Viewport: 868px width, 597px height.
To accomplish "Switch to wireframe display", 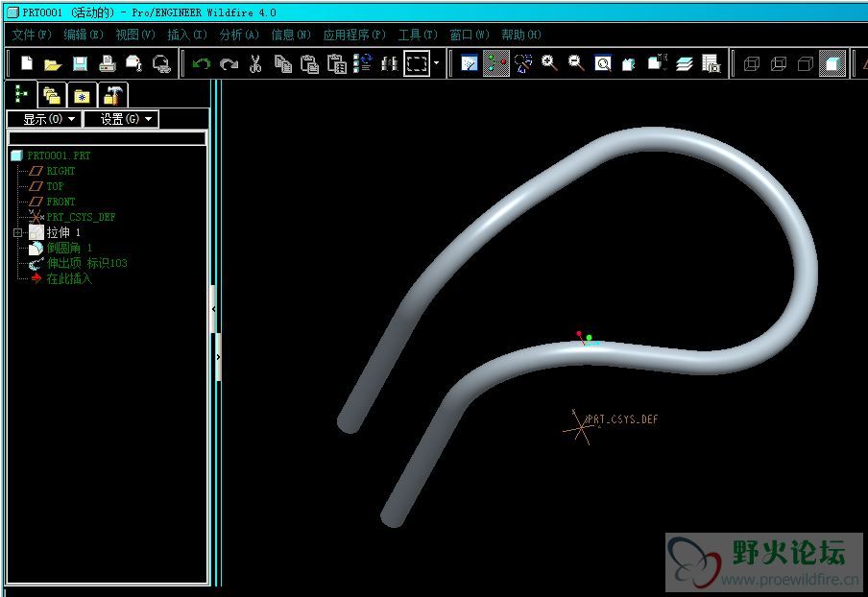I will [x=752, y=63].
